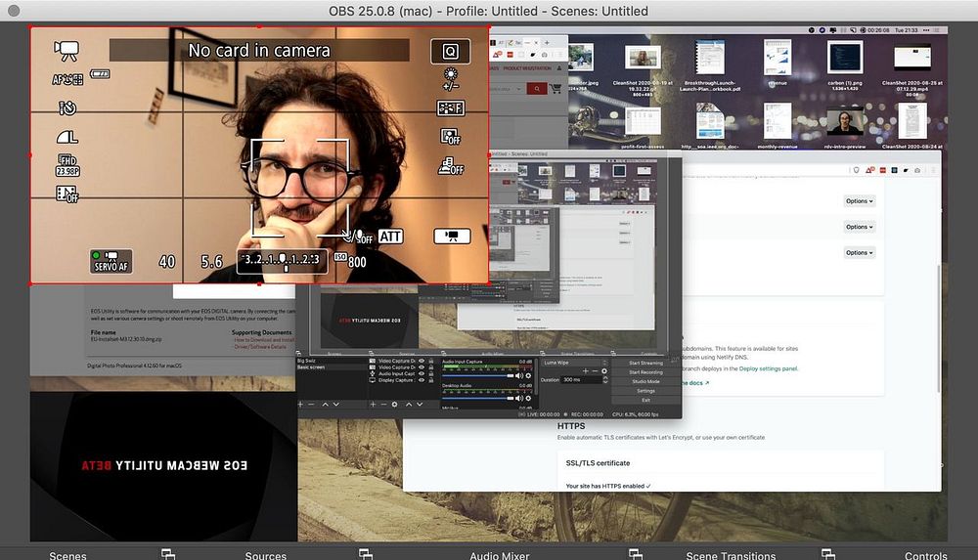Add a source with Sources plus button

coord(373,404)
